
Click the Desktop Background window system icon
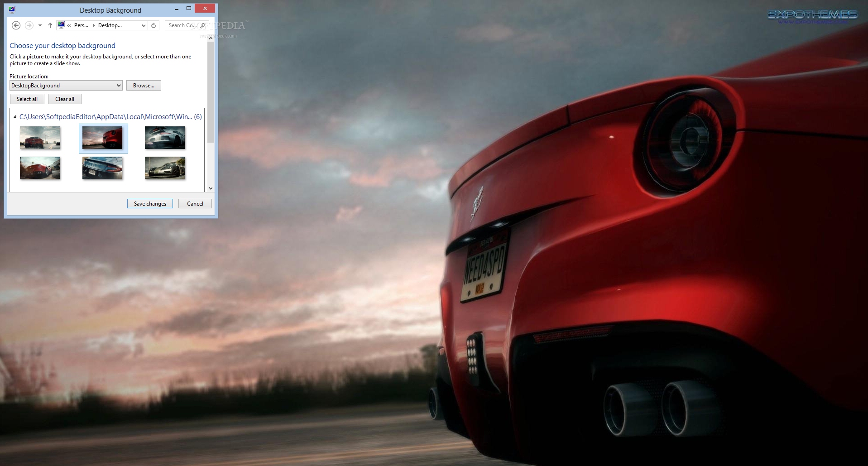(x=12, y=10)
